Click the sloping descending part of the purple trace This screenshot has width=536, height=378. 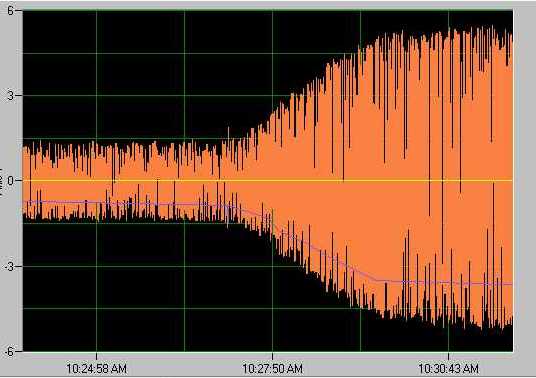click(x=308, y=243)
